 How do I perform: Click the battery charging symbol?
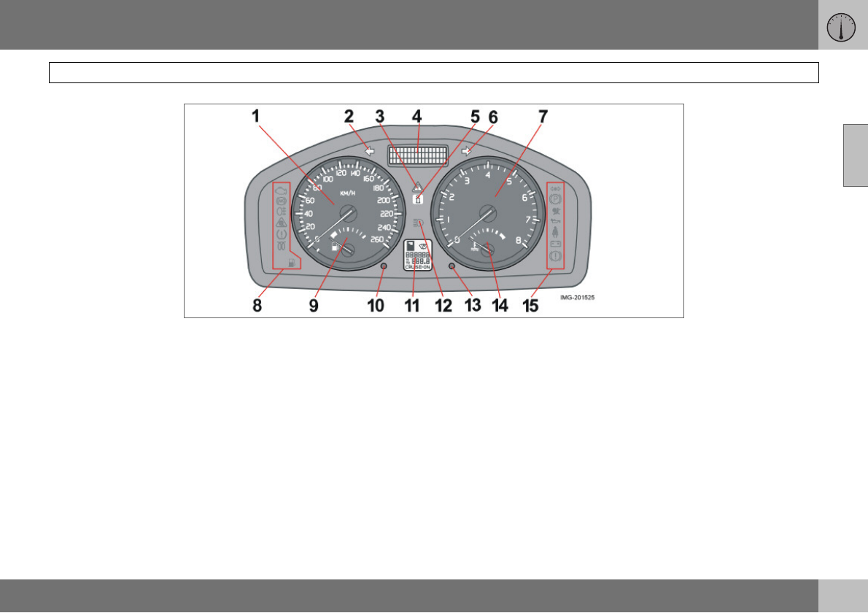pos(556,244)
